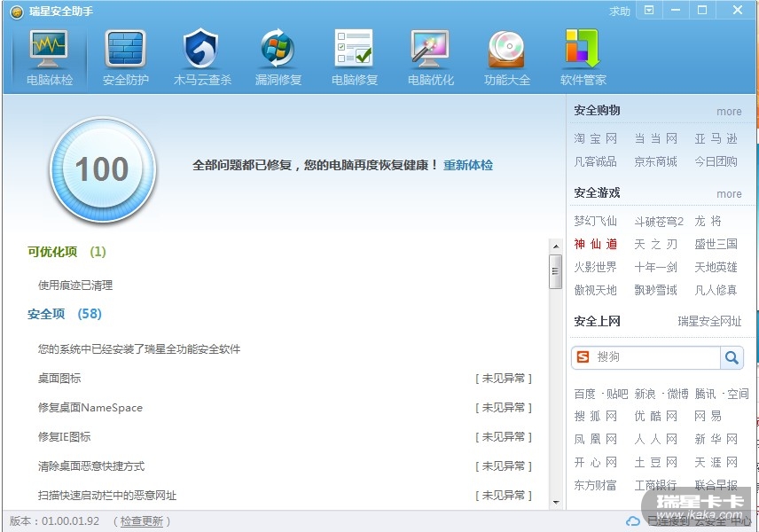Viewport: 759px width, 532px height.
Task: Open the 今日团购 link
Action: 716,161
